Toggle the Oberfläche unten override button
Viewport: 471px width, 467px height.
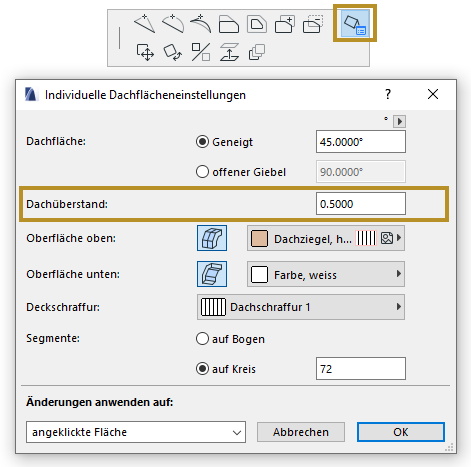click(x=212, y=274)
